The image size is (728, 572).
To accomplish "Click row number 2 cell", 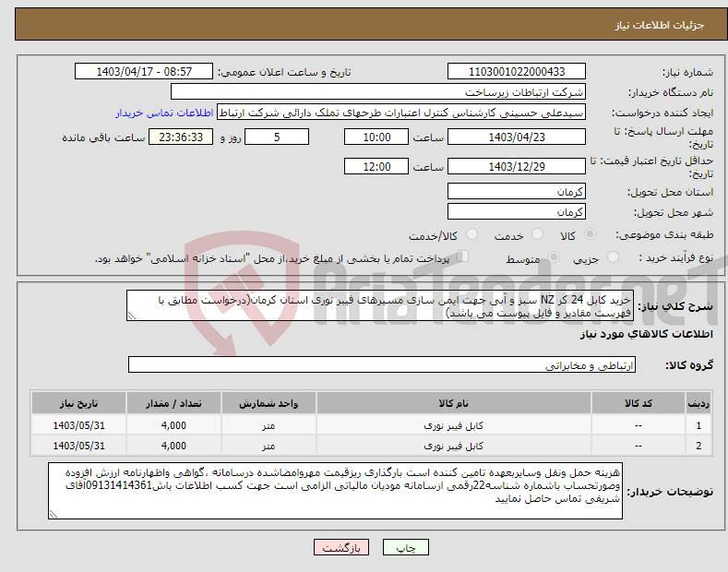I will click(x=698, y=446).
